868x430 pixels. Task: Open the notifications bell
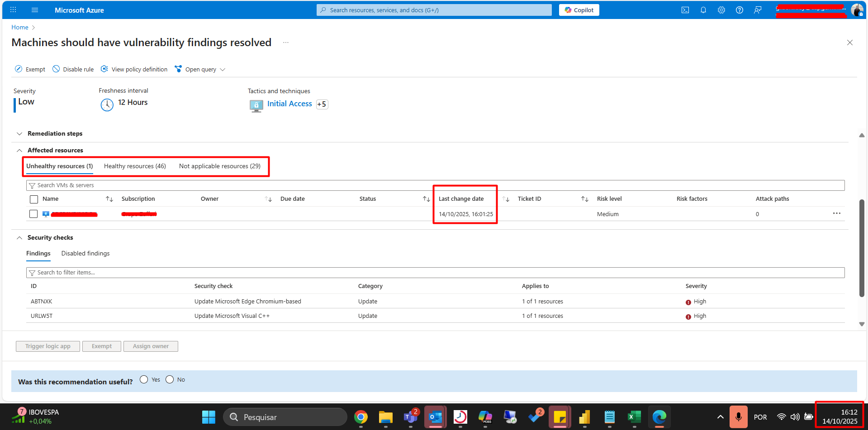[703, 10]
